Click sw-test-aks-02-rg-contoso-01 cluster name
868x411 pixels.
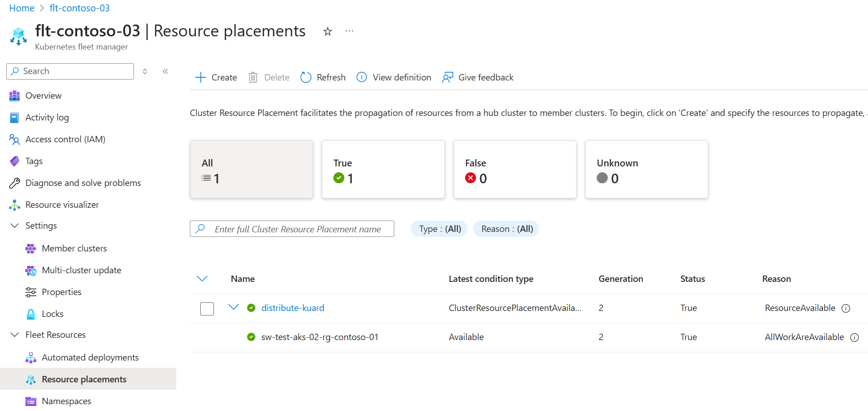click(x=320, y=337)
